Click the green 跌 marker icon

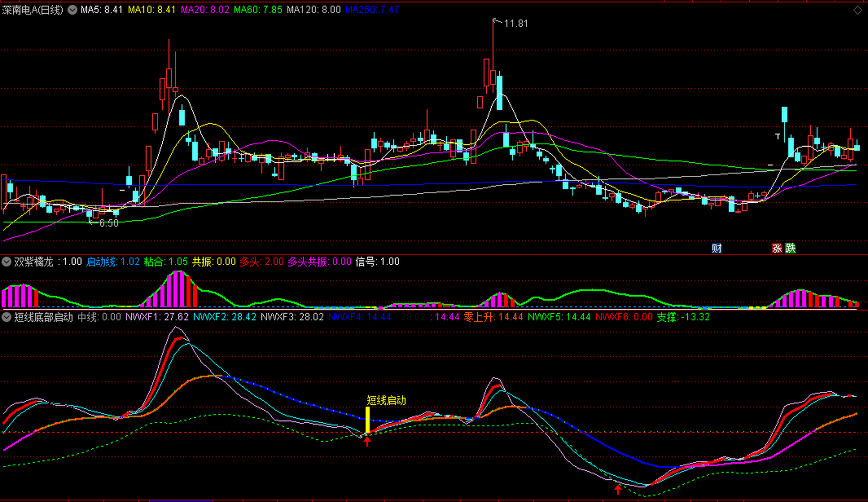(x=790, y=248)
